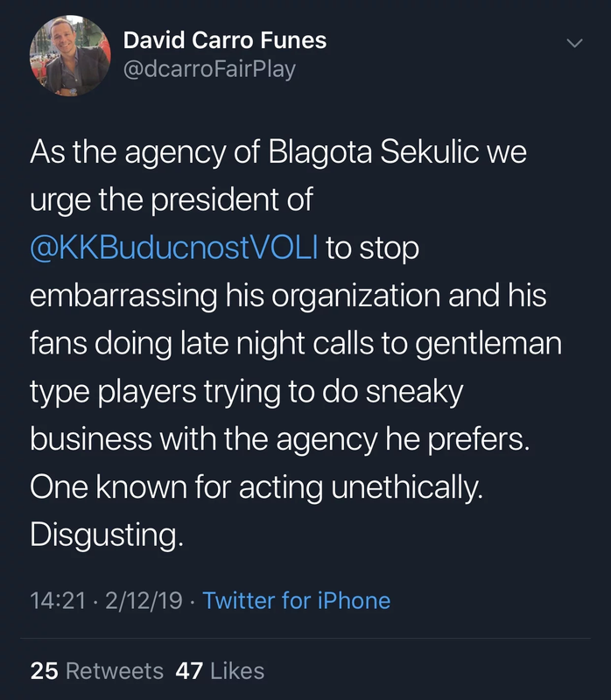Screen dimensions: 611x700
Task: Click the Twitter for iPhone source link
Action: (x=297, y=600)
